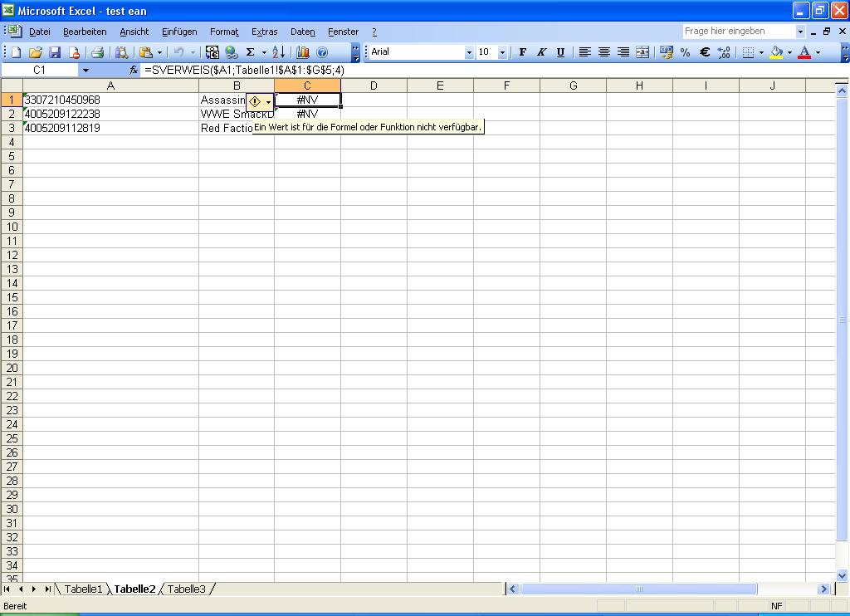Image resolution: width=850 pixels, height=616 pixels.
Task: Open Print Preview via the magnifier icon
Action: point(121,52)
